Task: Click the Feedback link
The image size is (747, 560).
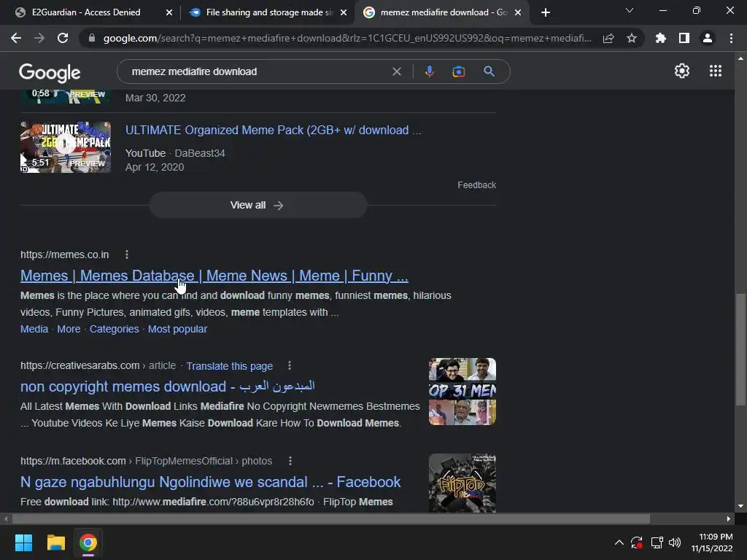Action: 477,184
